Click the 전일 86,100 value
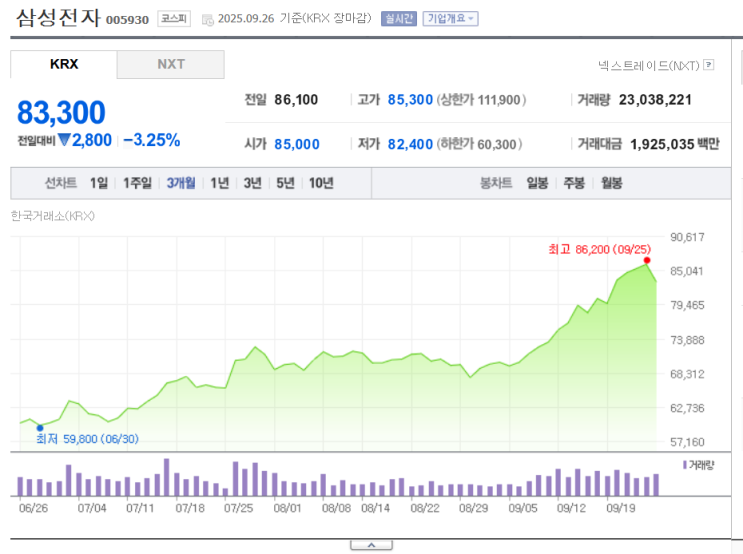 (x=296, y=100)
